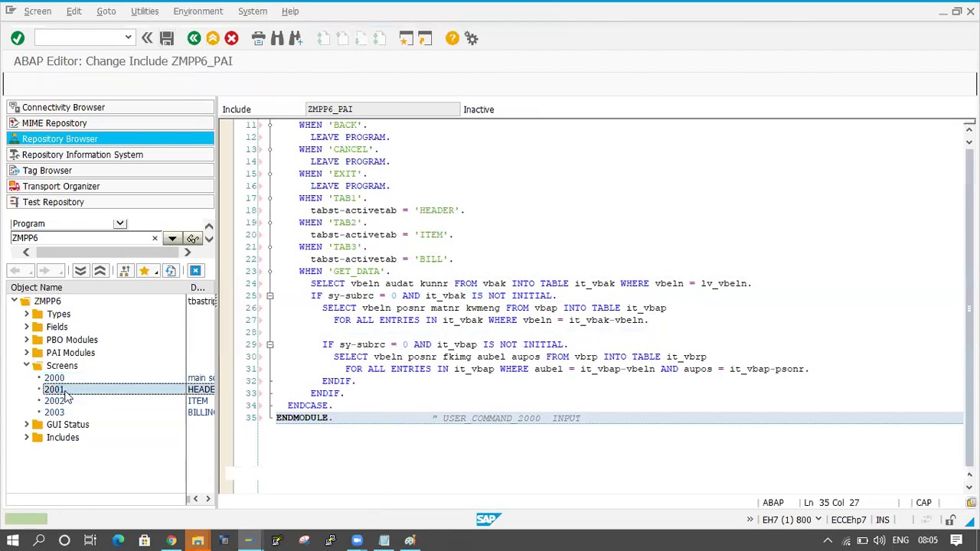The width and height of the screenshot is (980, 551).
Task: Open Customize Local Layout gear icon
Action: 472,38
